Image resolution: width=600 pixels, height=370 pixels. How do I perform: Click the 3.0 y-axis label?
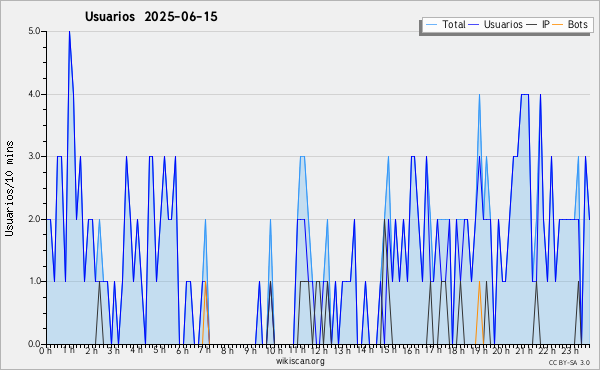[x=34, y=156]
